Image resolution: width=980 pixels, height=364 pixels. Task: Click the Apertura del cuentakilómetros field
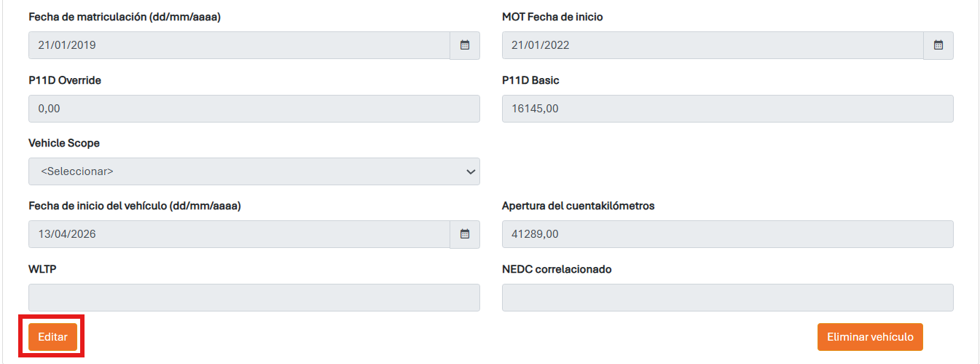727,234
